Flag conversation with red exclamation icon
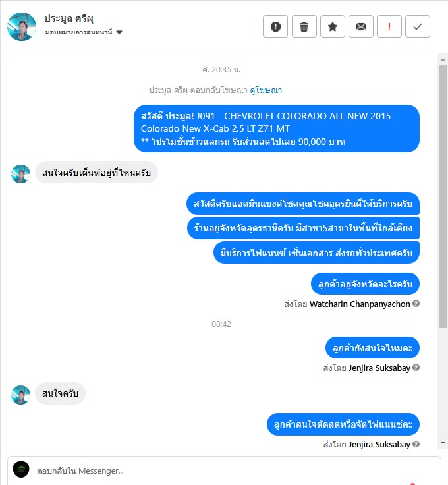448x485 pixels. point(389,26)
